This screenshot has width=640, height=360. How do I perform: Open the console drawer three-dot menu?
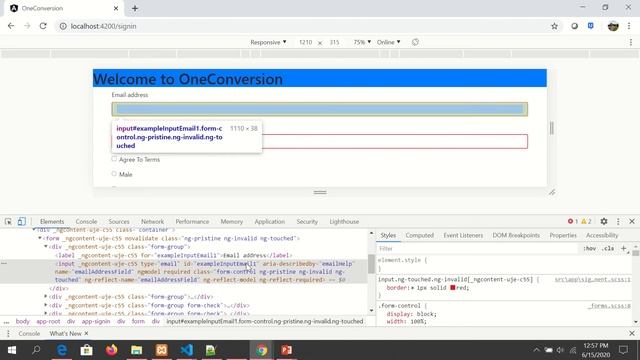(8, 333)
